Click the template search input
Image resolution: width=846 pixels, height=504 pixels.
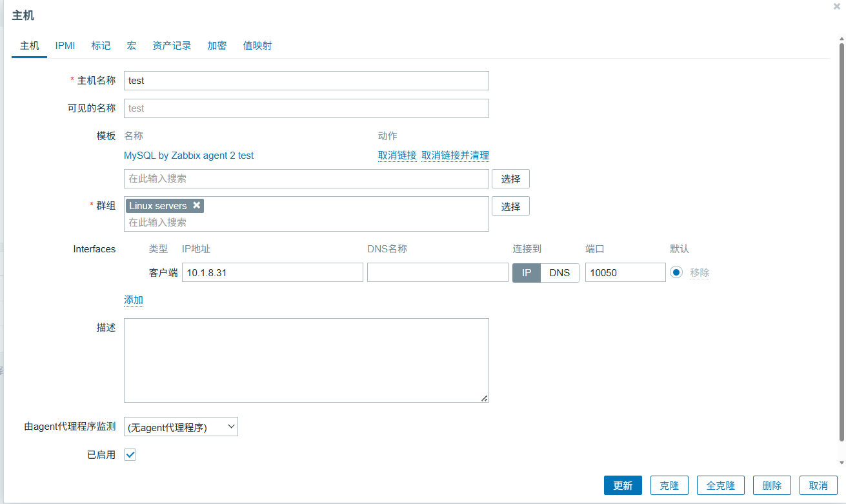pyautogui.click(x=307, y=179)
